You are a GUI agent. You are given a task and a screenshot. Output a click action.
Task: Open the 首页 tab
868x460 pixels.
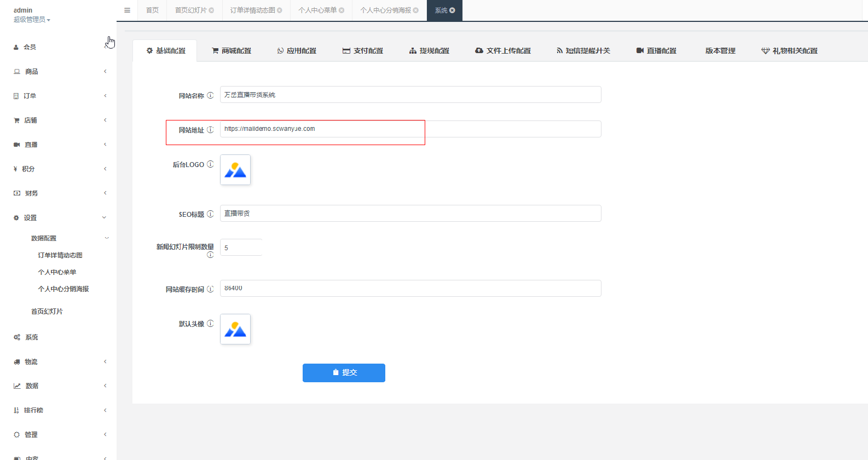(152, 10)
